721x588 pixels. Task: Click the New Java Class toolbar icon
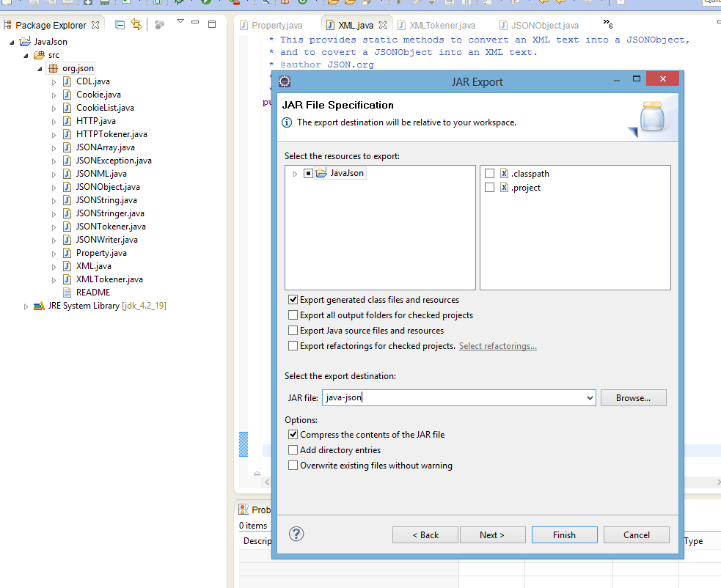point(158,4)
